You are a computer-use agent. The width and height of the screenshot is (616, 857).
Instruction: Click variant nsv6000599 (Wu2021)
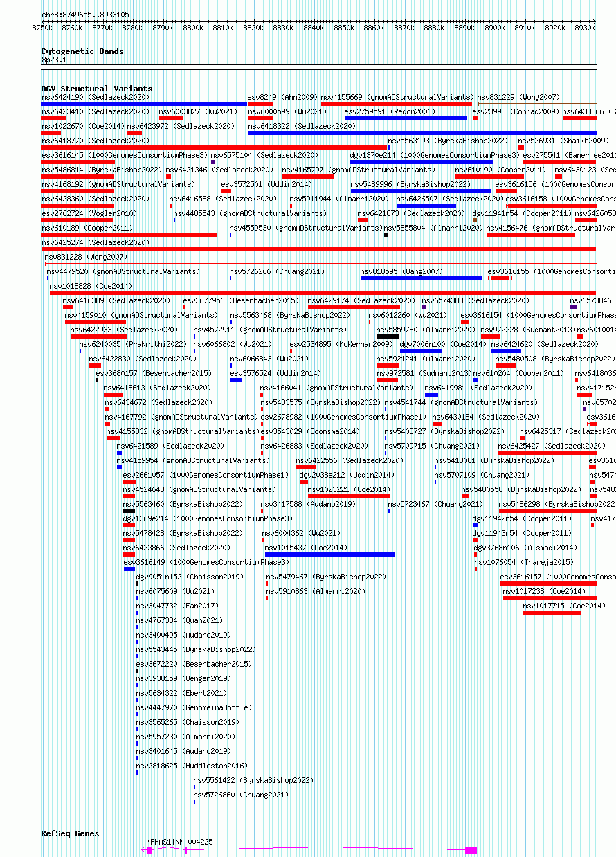pos(287,111)
